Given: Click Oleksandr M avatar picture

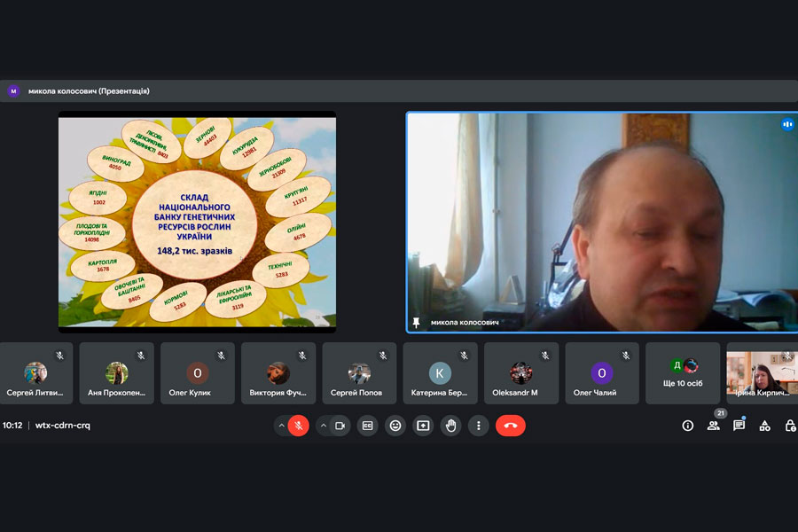Looking at the screenshot, I should [x=521, y=373].
